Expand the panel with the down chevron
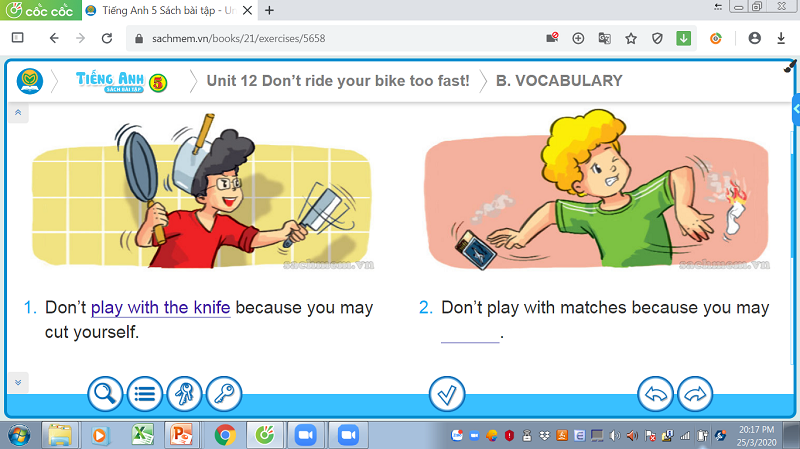Viewport: 800px width, 449px height. click(x=18, y=382)
